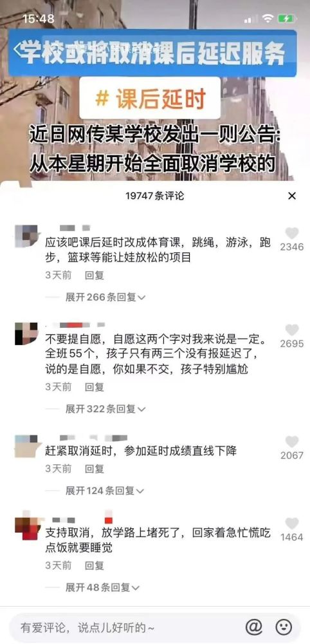Open the emoji picker icon
Image resolution: width=310 pixels, height=644 pixels.
(284, 627)
